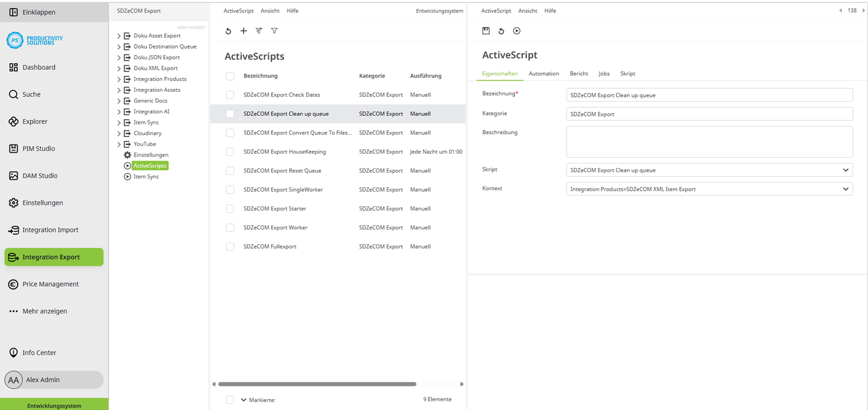Screen dimensions: 868x410
Task: Save the ActiveScript with the disk icon
Action: [x=486, y=30]
